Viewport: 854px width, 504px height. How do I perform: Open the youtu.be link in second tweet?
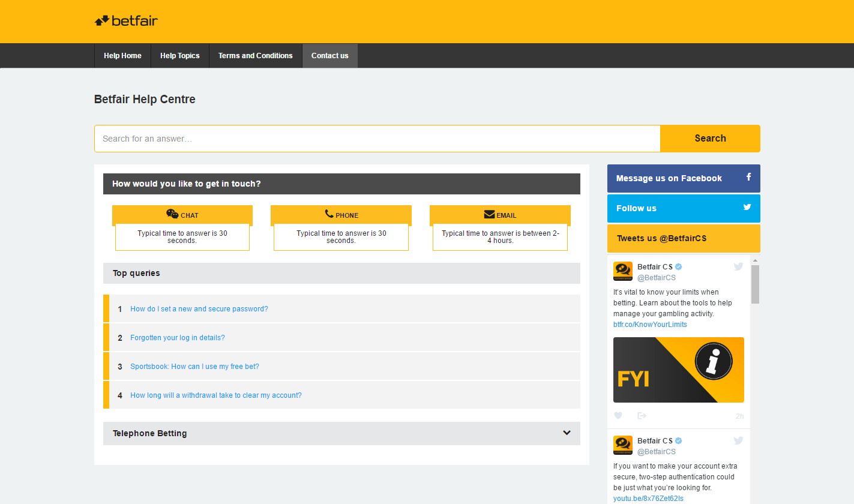click(x=648, y=499)
